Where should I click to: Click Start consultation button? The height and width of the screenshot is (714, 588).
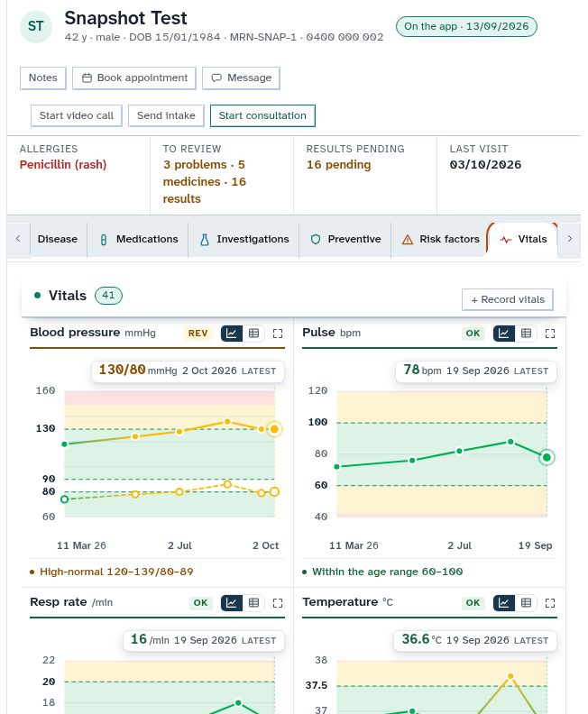click(x=262, y=115)
